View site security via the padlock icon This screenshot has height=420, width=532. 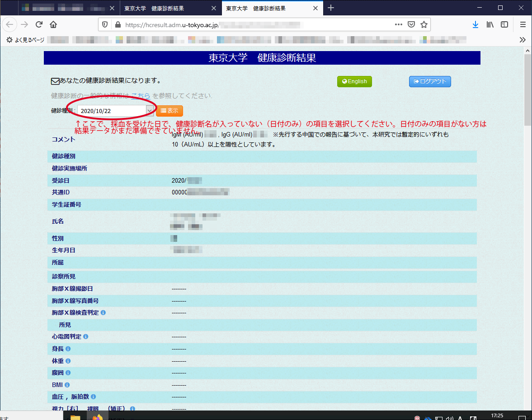coord(118,24)
